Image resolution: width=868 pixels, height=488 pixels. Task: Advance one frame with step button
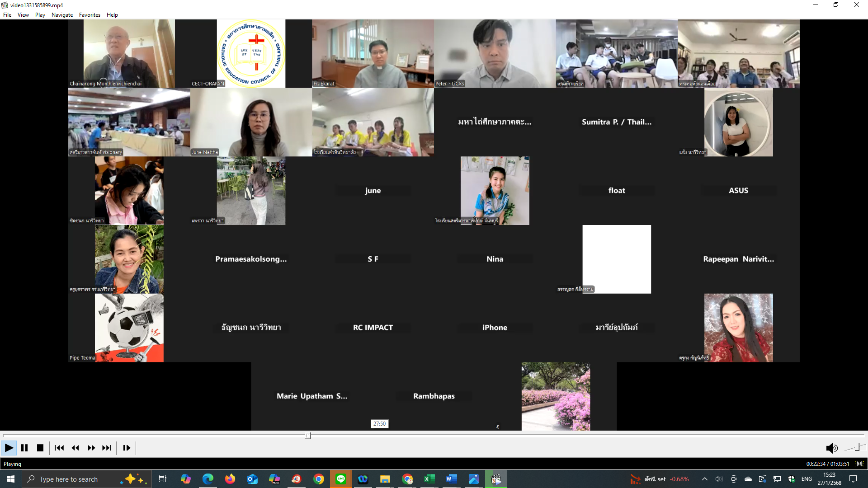pos(127,448)
